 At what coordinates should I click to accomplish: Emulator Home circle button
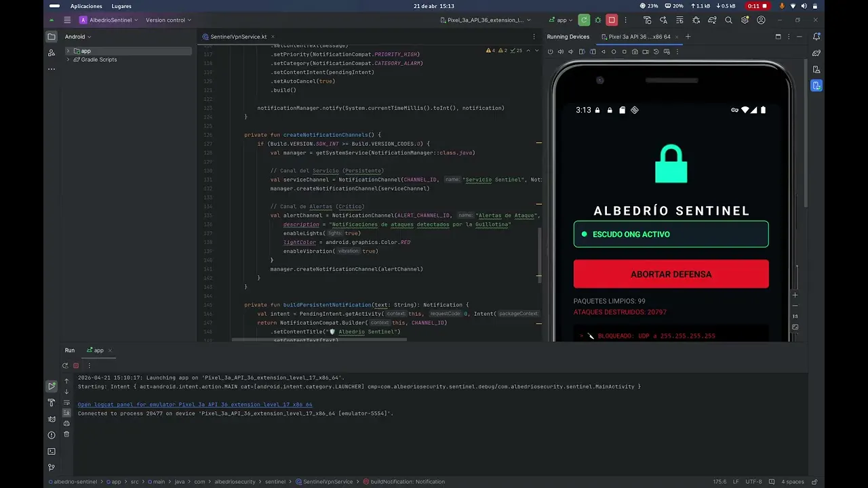click(x=614, y=52)
